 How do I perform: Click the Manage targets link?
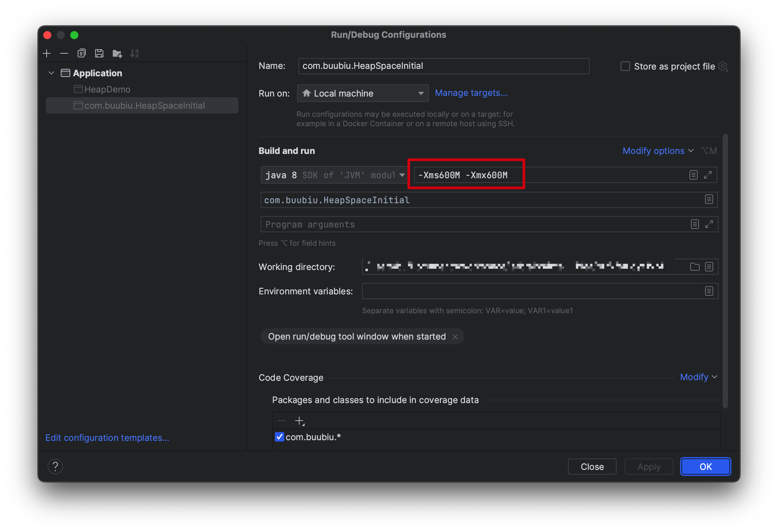coord(471,93)
